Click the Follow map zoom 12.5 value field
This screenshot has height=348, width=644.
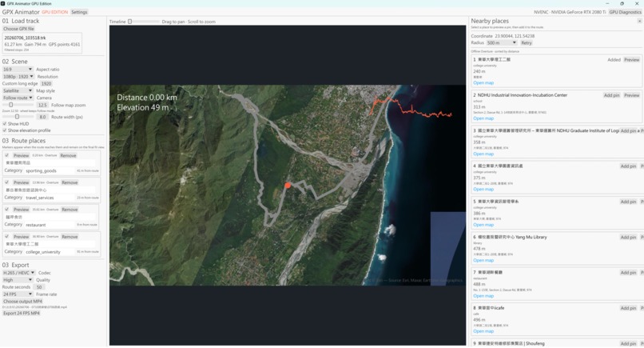click(x=42, y=105)
